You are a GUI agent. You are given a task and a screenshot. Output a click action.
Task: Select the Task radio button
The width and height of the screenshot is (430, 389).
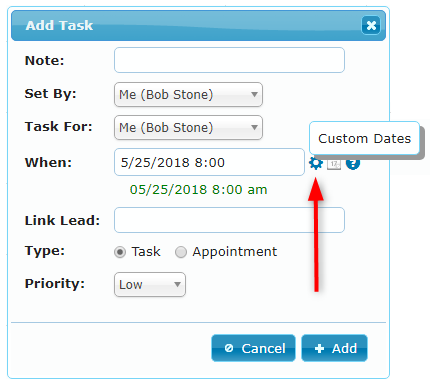pyautogui.click(x=120, y=252)
